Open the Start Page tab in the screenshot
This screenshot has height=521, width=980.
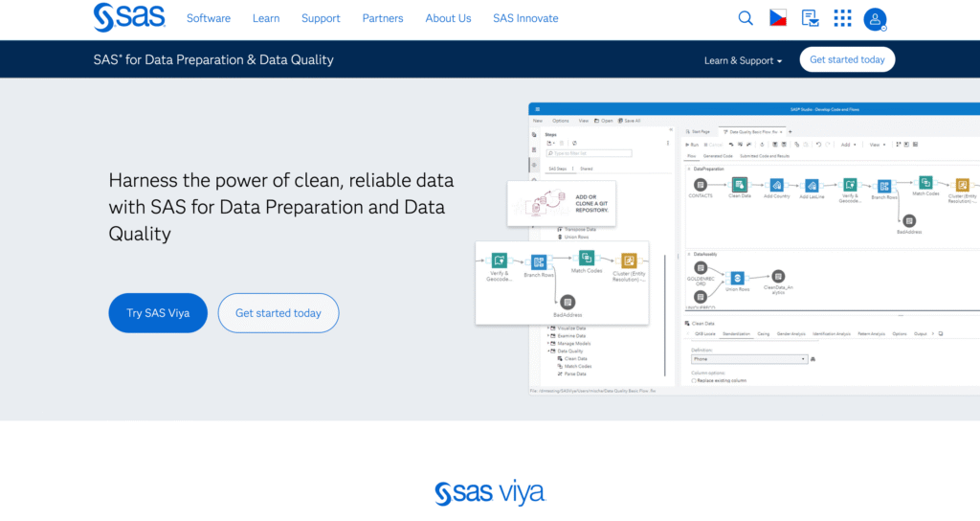(x=698, y=132)
